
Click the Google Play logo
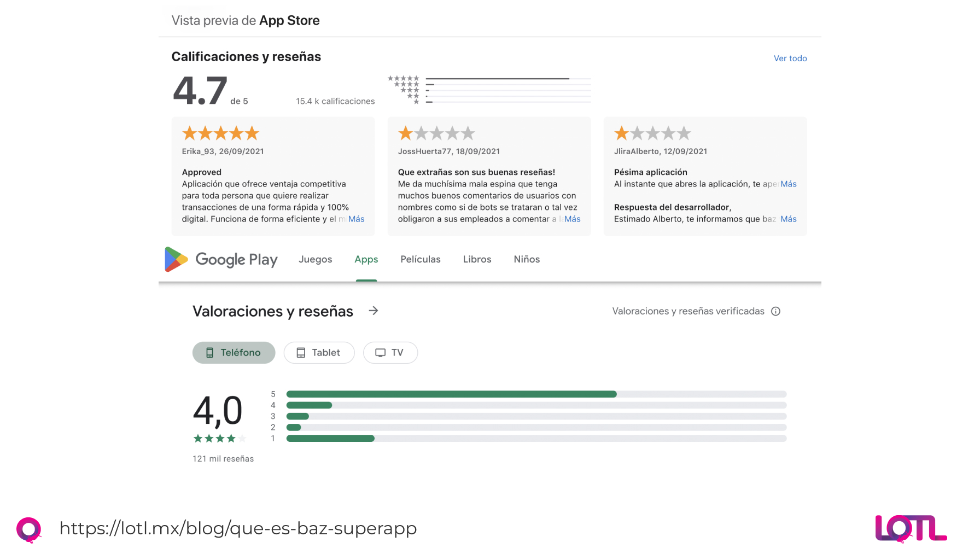coord(220,259)
